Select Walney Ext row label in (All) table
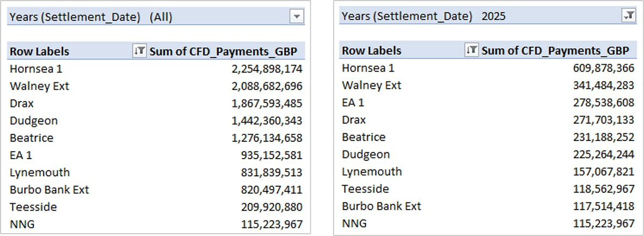Viewport: 644px width, 236px height. tap(39, 86)
